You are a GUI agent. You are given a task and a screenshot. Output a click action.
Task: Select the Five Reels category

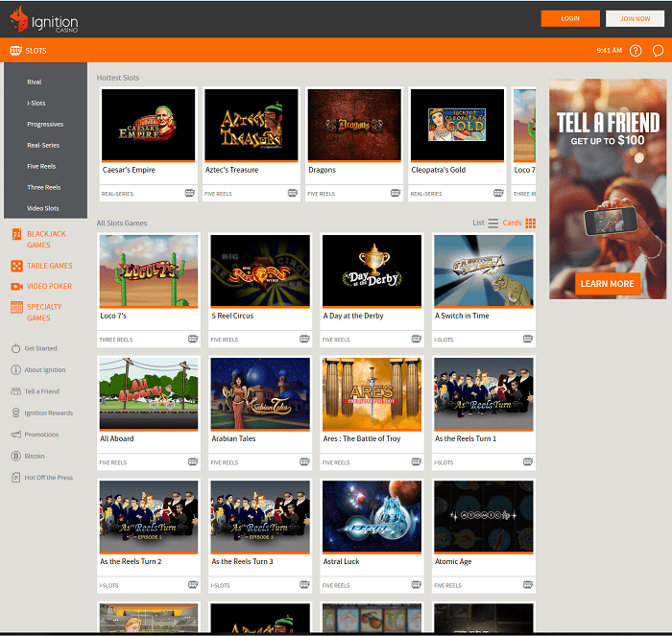41,166
